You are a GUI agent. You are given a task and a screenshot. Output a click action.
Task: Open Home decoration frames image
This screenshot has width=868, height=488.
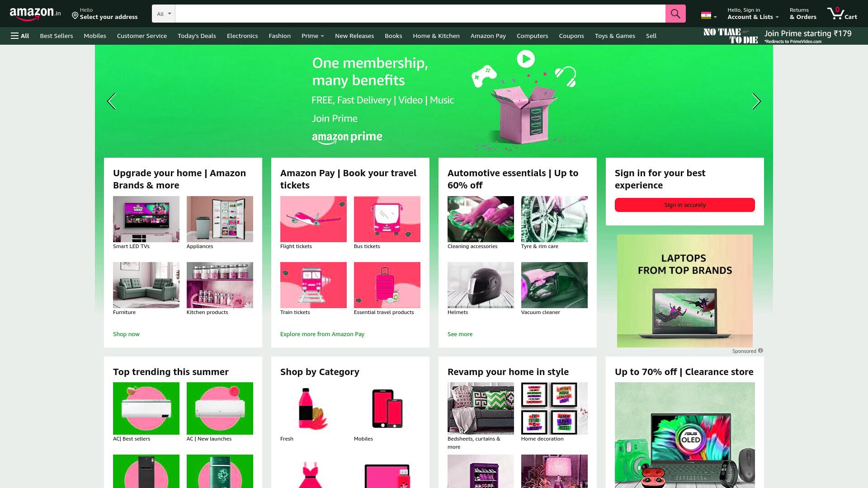coord(554,408)
